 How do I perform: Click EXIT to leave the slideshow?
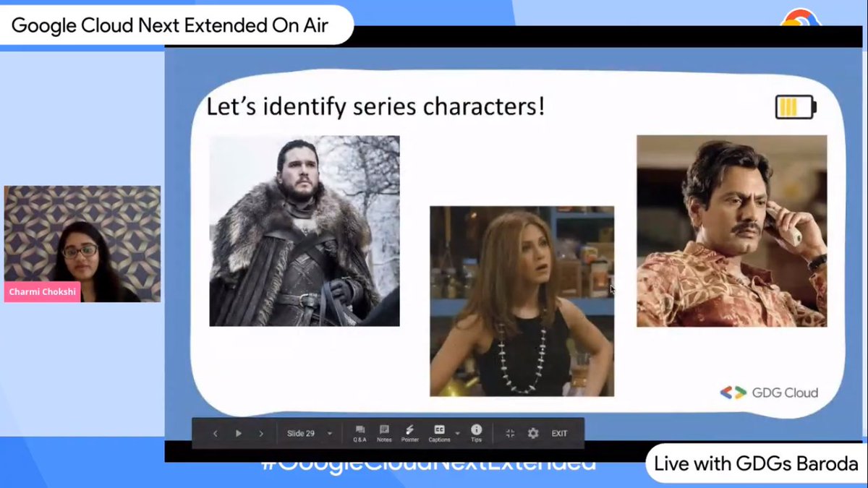point(559,434)
